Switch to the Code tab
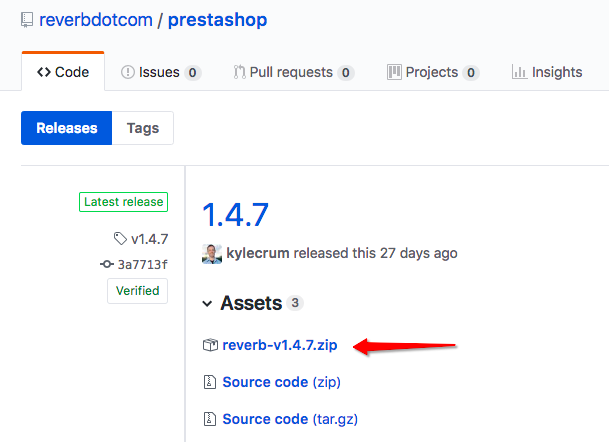The height and width of the screenshot is (442, 609). click(63, 72)
